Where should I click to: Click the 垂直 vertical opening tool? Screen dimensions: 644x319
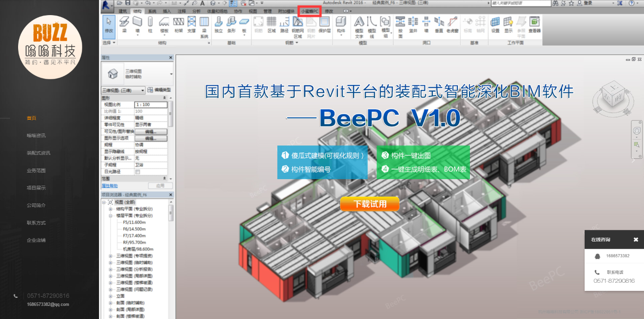[x=439, y=24]
